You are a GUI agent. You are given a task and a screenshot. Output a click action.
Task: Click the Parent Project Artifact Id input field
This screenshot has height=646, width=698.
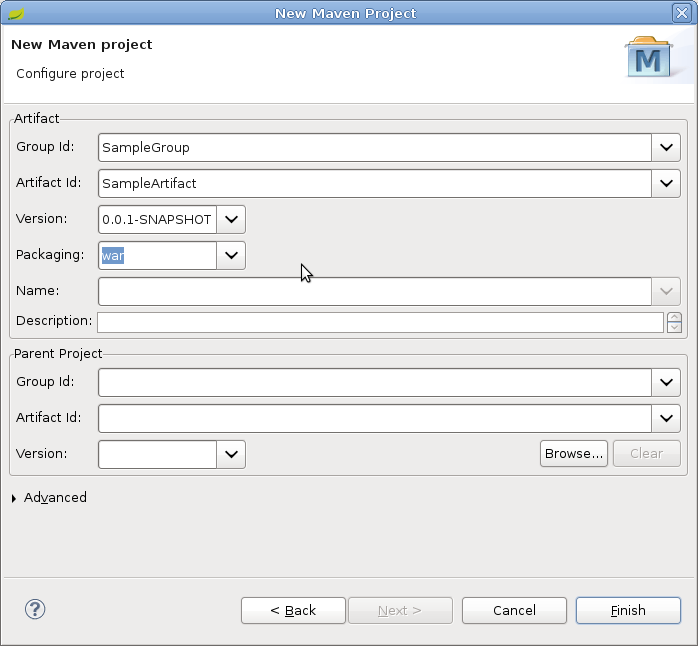(x=375, y=418)
